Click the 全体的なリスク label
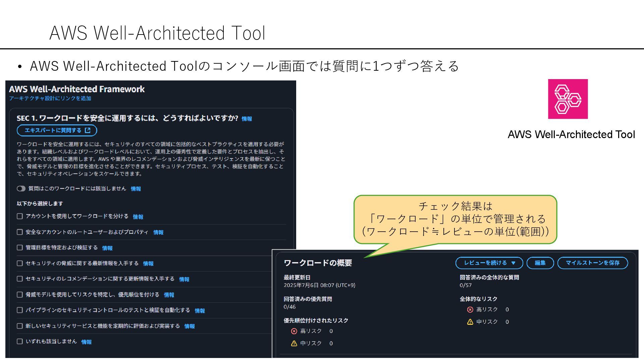644x362 pixels. [x=478, y=299]
